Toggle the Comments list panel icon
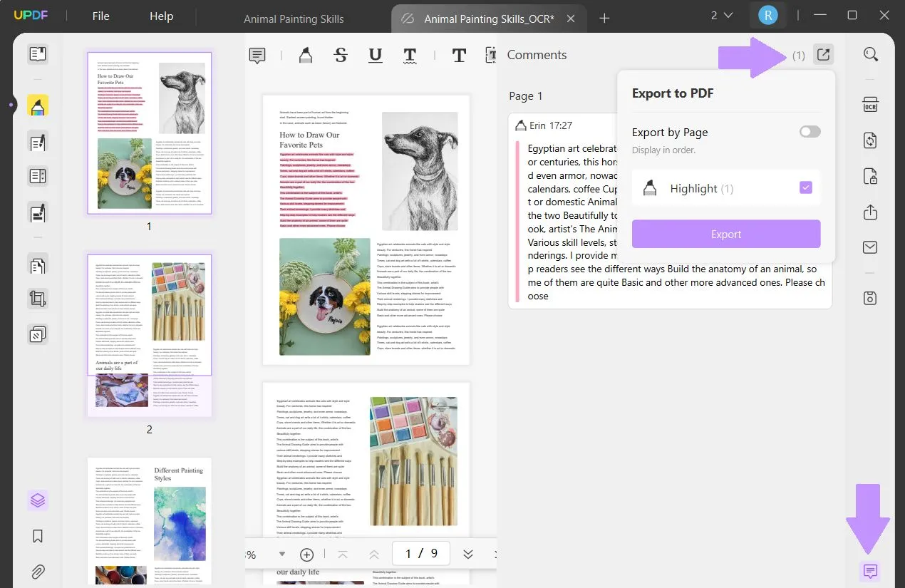 point(869,571)
